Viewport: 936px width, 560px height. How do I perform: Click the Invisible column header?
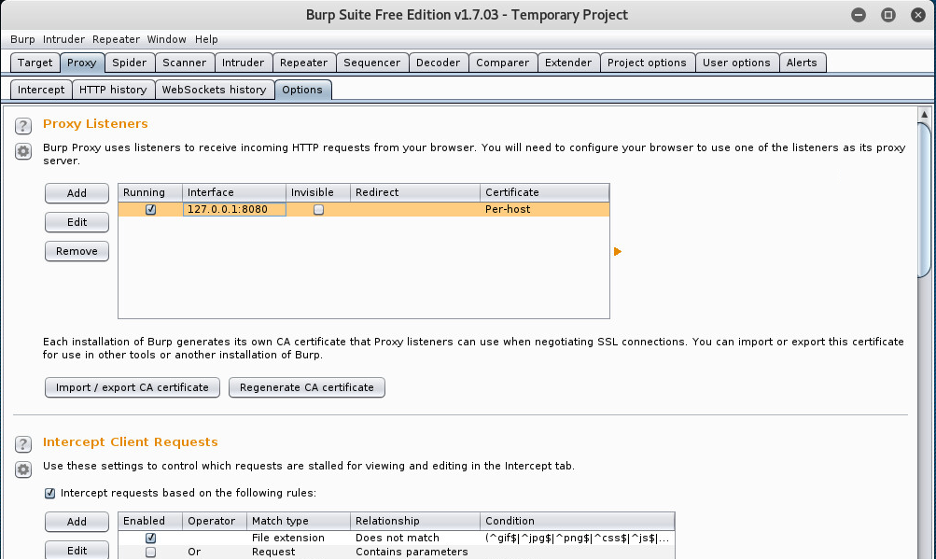tap(318, 192)
